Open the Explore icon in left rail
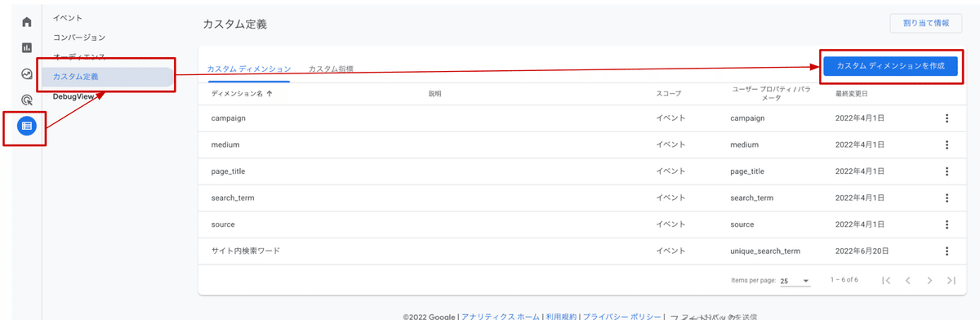This screenshot has width=980, height=320. click(x=27, y=73)
